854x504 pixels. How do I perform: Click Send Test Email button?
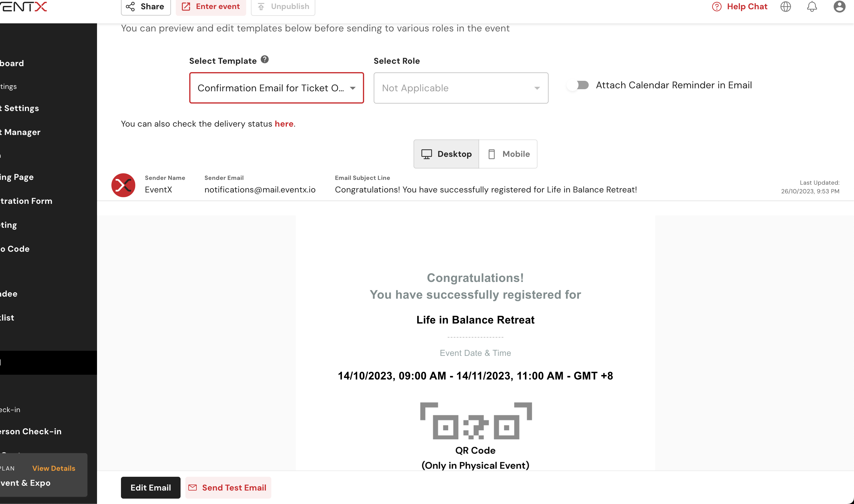228,487
